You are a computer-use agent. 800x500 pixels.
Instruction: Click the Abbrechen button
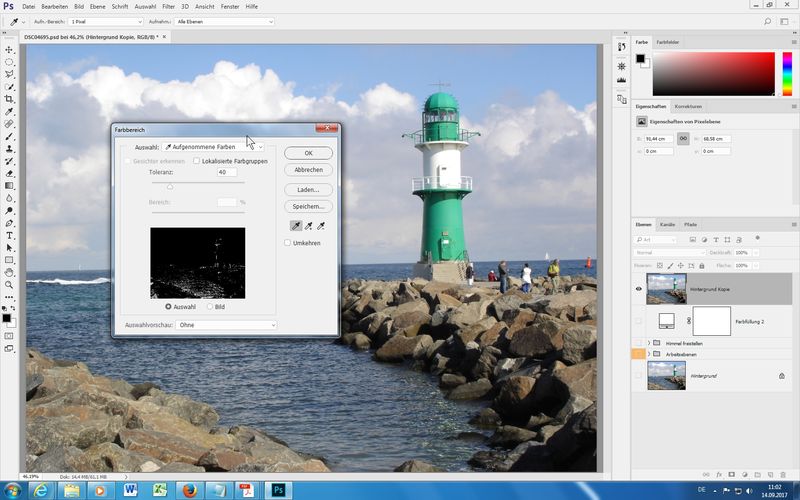[308, 170]
